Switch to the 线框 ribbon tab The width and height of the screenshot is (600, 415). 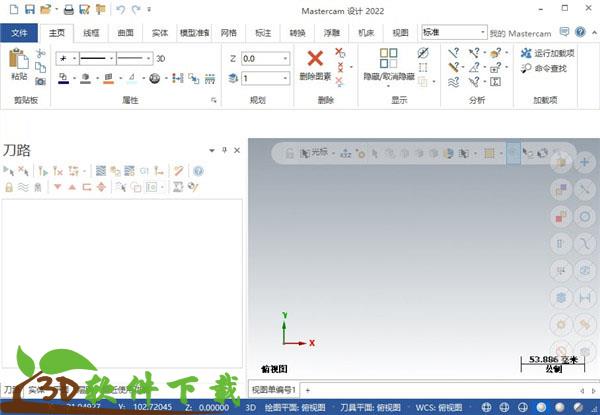click(x=91, y=33)
